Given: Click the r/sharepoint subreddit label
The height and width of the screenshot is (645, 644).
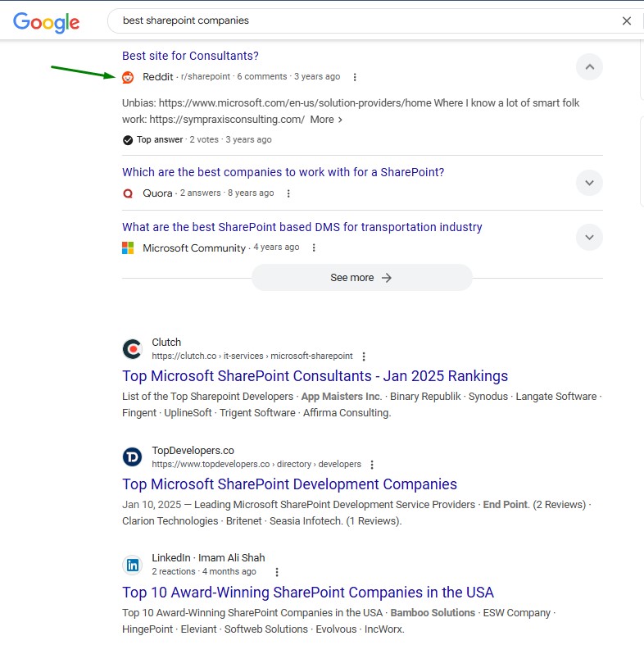Looking at the screenshot, I should click(205, 76).
